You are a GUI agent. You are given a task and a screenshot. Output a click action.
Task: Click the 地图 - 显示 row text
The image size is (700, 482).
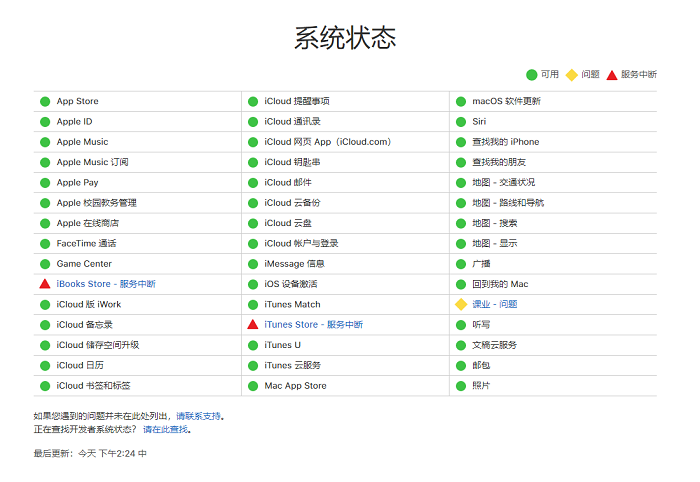[x=495, y=243]
